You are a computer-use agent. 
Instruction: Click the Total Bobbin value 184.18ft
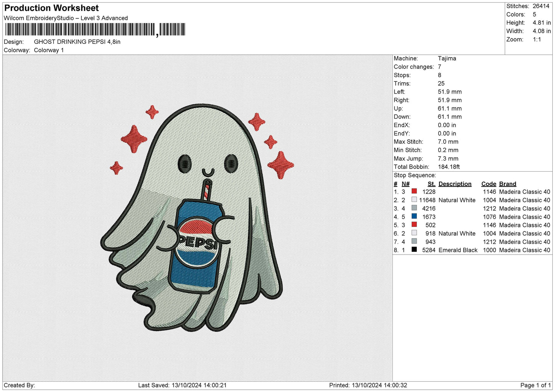[x=449, y=167]
